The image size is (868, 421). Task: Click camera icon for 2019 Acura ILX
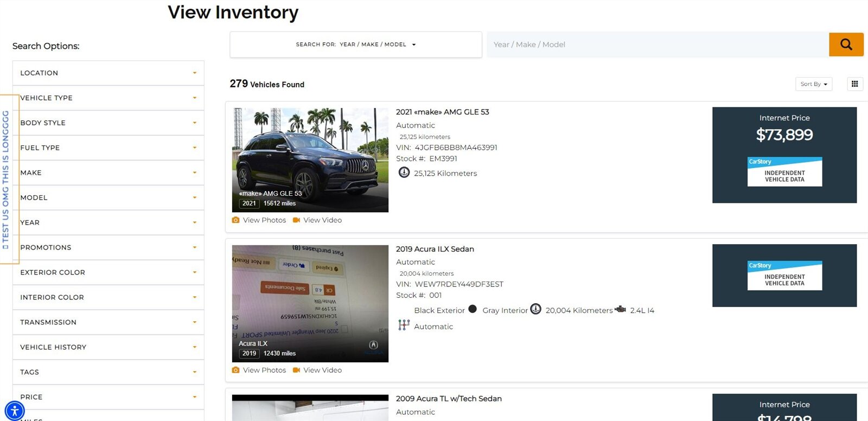click(235, 370)
